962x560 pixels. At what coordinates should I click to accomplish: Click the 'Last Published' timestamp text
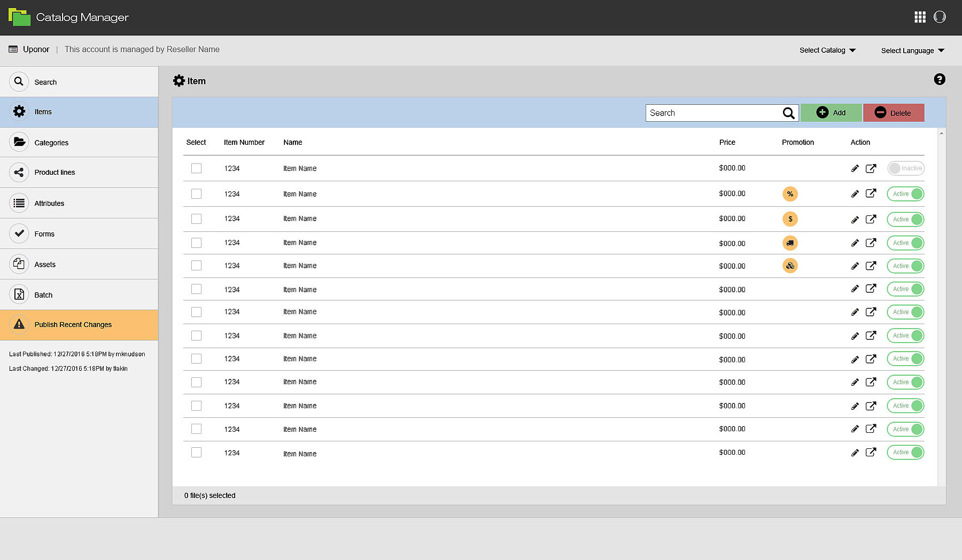77,354
